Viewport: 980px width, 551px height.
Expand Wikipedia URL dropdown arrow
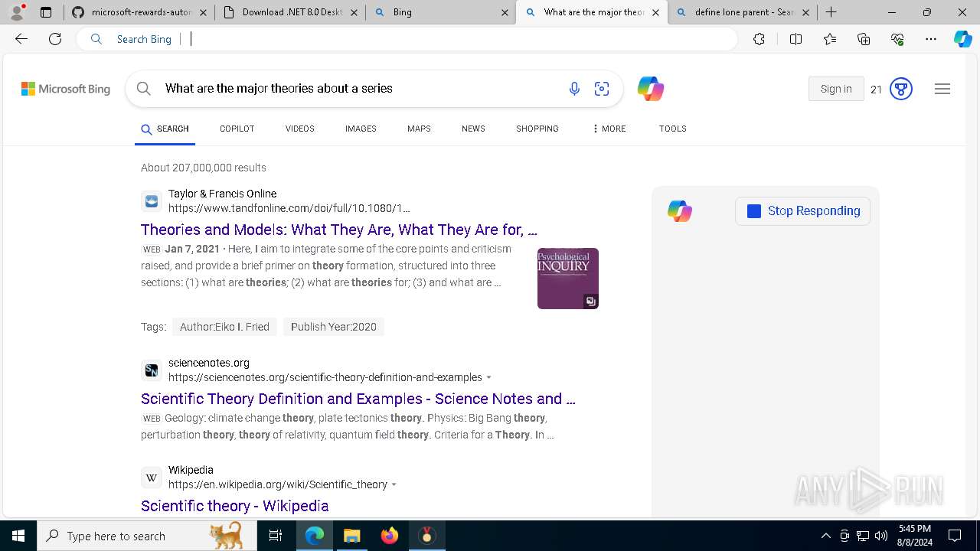394,484
